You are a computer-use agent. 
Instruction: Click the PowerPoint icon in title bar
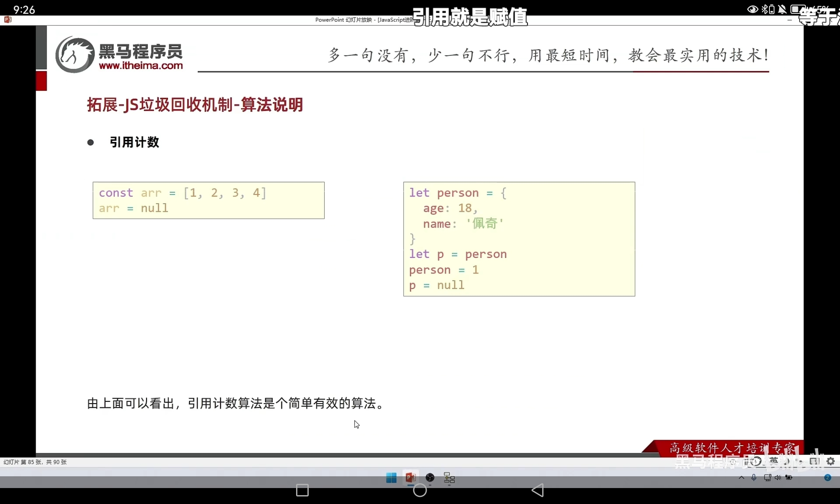point(8,19)
